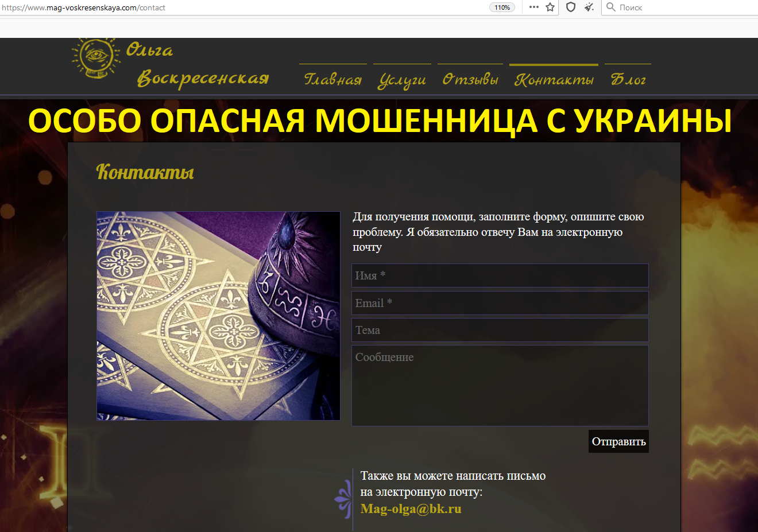This screenshot has height=532, width=758.
Task: Click into the Email field
Action: pos(500,303)
